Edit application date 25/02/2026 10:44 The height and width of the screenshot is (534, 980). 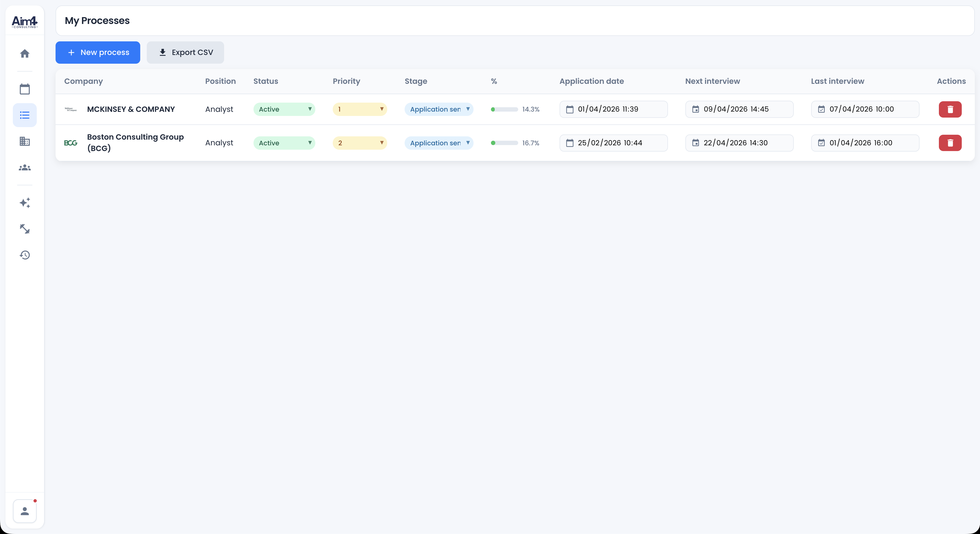point(613,143)
